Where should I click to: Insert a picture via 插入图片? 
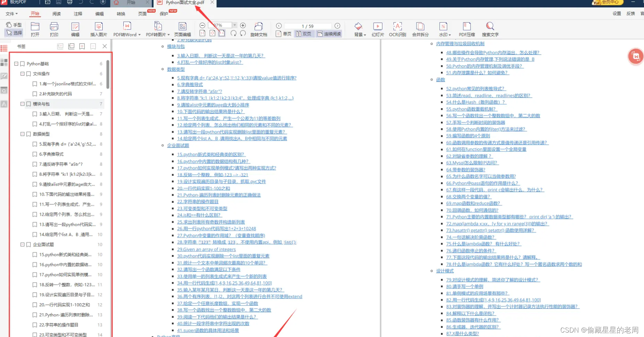[x=99, y=29]
